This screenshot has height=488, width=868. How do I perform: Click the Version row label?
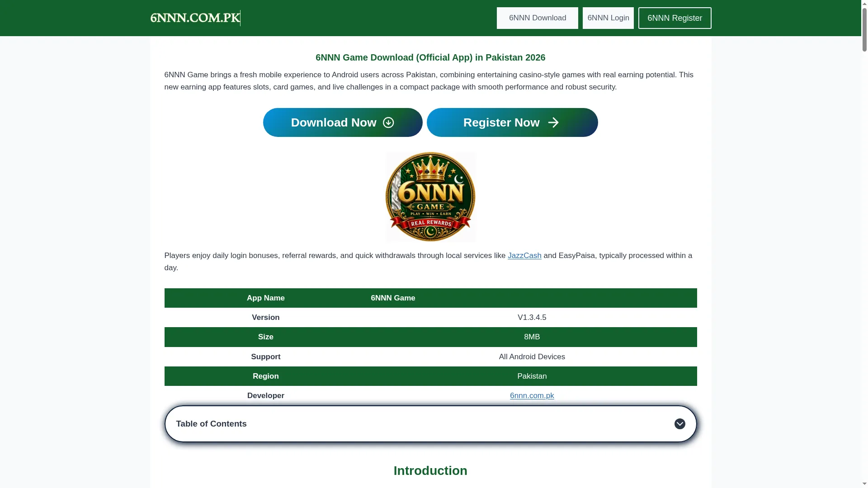[x=266, y=318]
